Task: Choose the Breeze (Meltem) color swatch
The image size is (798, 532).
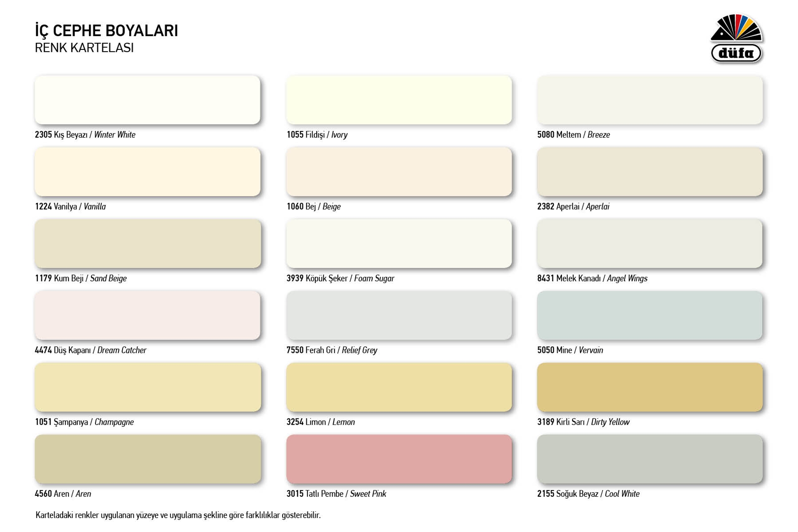Action: click(x=650, y=100)
